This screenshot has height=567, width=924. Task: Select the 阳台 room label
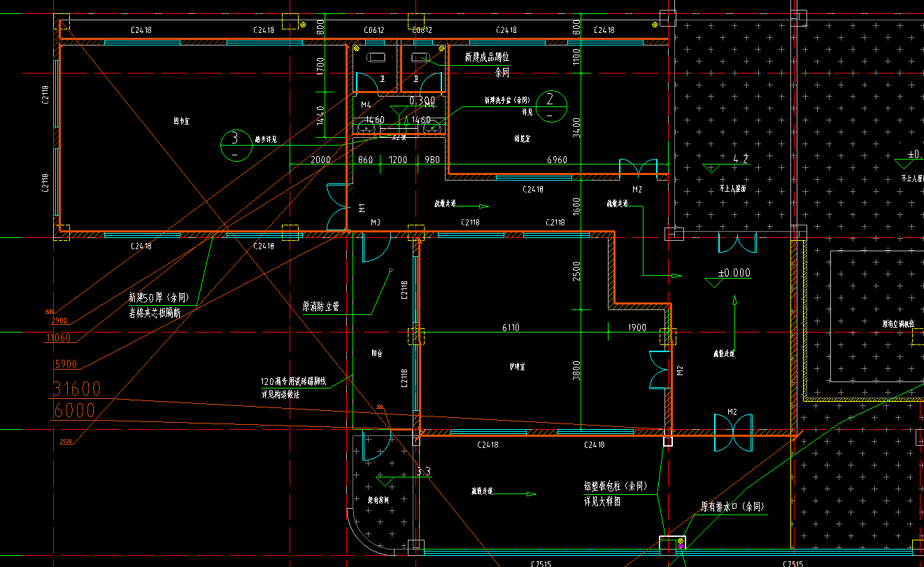coord(376,354)
